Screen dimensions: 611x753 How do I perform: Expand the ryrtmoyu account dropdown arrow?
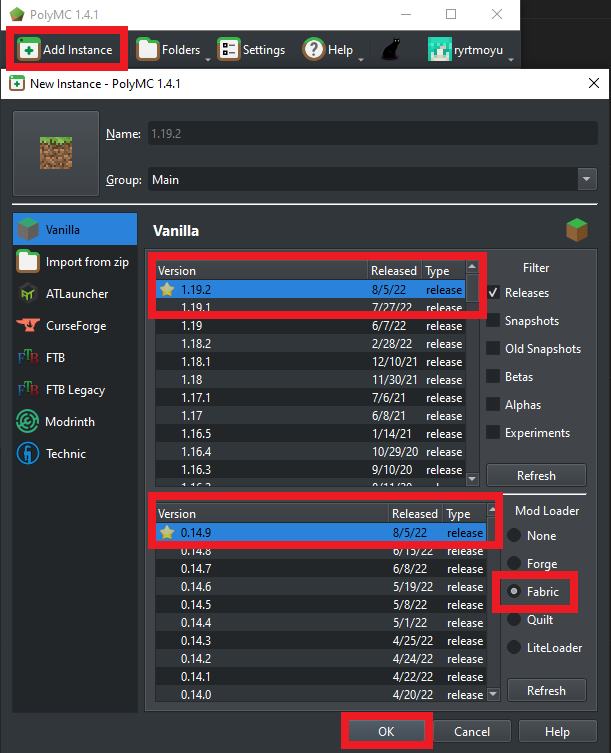[x=511, y=60]
